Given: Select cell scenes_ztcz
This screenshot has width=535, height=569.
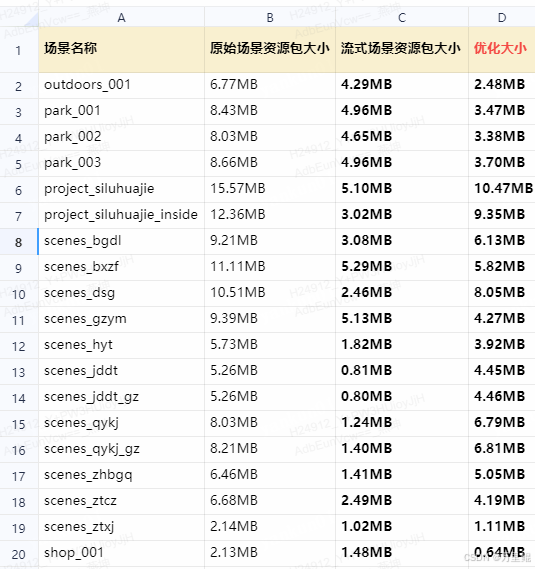Looking at the screenshot, I should pyautogui.click(x=121, y=502).
